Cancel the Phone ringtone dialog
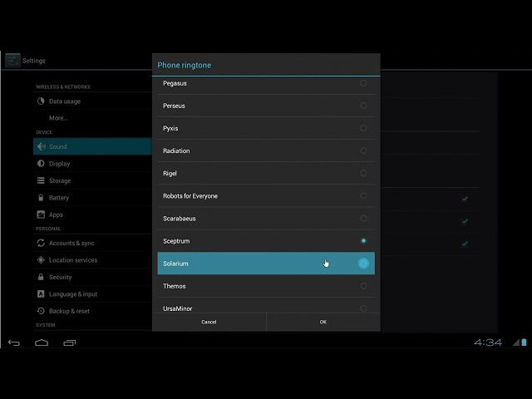 point(209,322)
